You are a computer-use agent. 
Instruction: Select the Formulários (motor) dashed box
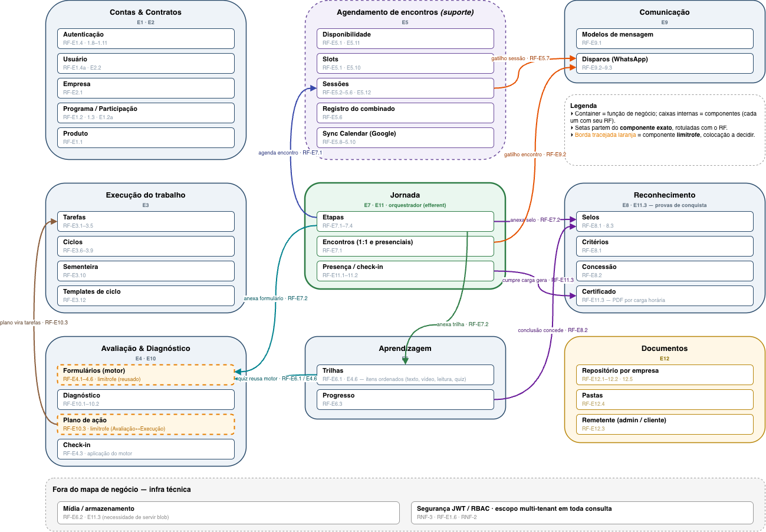(146, 375)
